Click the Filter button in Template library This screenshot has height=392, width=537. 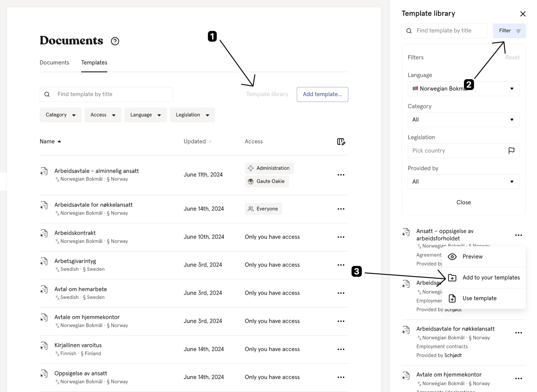click(509, 31)
